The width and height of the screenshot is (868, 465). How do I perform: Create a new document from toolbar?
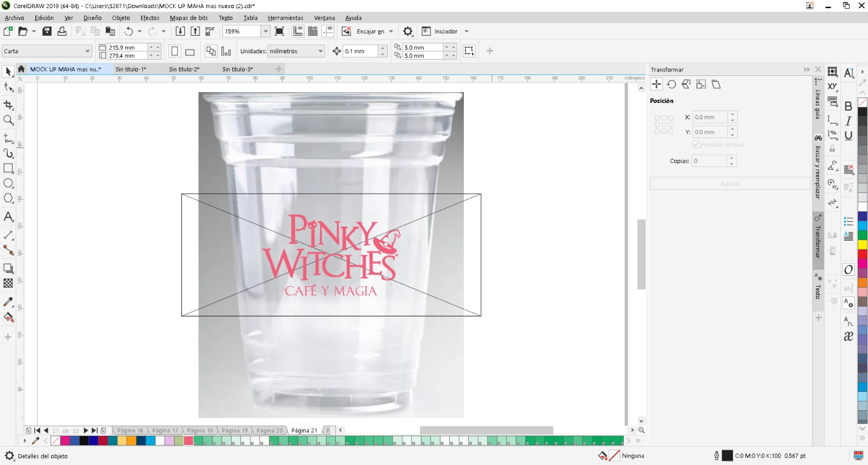click(x=8, y=31)
